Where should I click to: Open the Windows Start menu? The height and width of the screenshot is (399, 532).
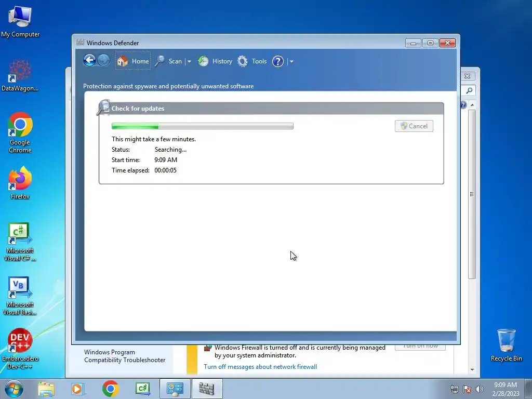point(14,389)
